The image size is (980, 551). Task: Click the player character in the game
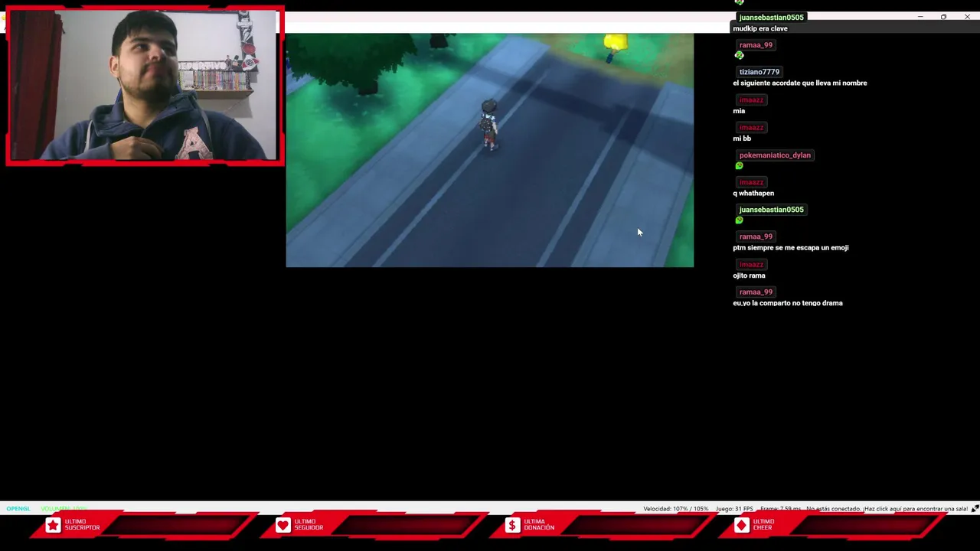point(488,125)
